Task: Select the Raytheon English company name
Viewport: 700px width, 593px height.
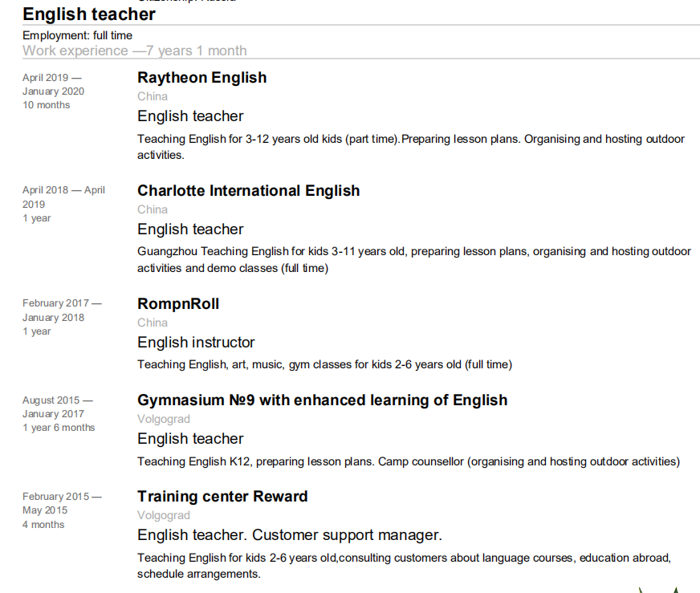Action: coord(201,78)
